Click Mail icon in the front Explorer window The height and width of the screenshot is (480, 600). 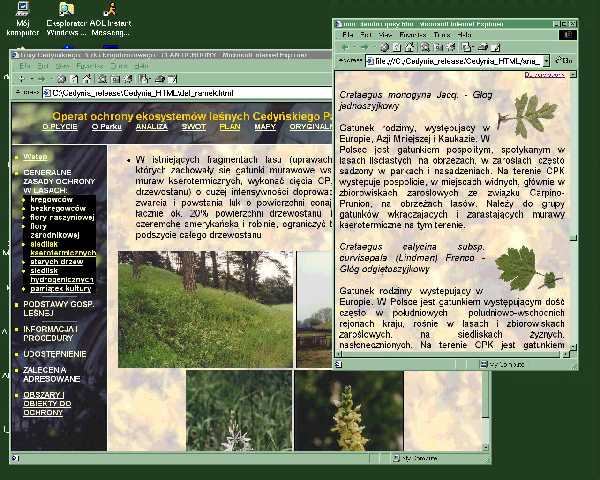click(466, 47)
